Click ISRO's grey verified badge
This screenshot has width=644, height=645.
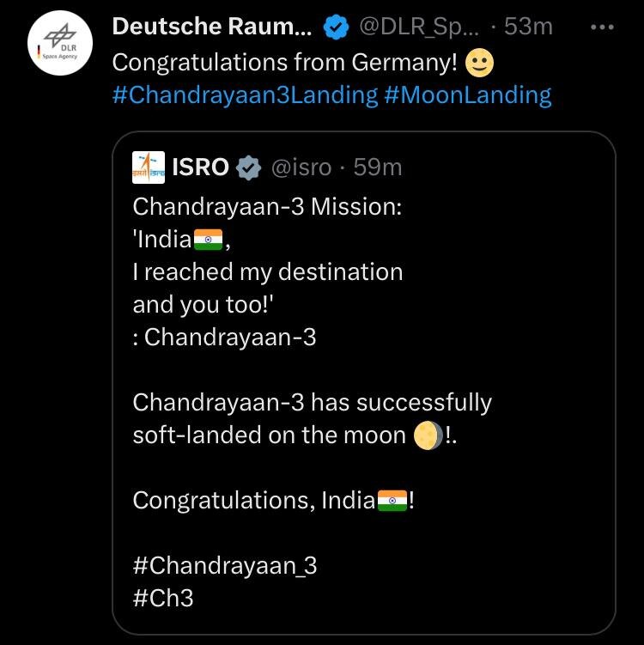click(x=248, y=167)
